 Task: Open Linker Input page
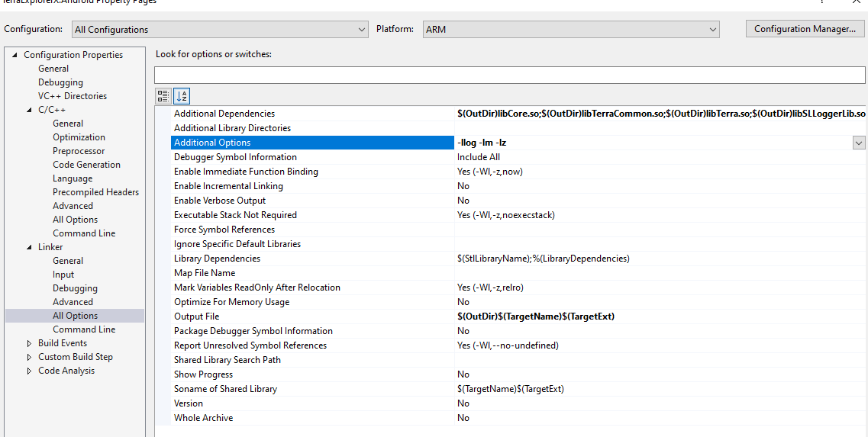[x=63, y=275]
